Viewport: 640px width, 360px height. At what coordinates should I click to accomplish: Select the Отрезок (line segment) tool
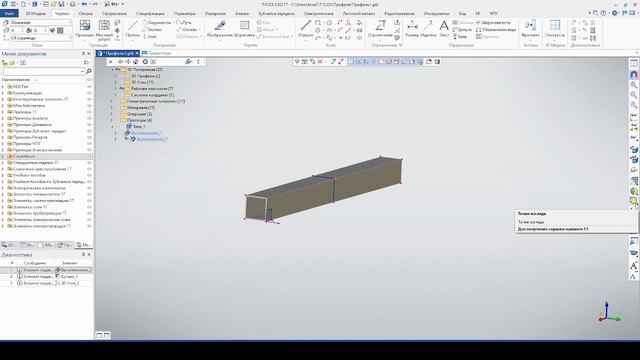pyautogui.click(x=305, y=29)
